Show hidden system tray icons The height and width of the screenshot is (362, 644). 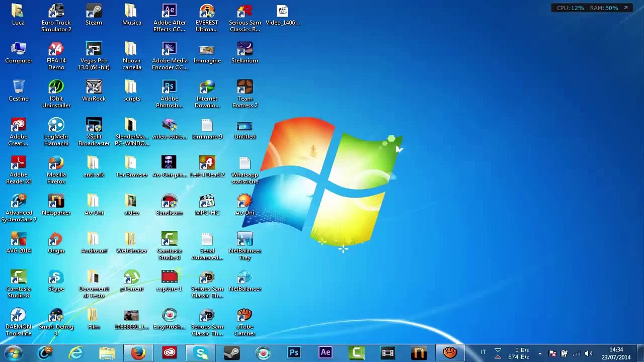point(540,353)
